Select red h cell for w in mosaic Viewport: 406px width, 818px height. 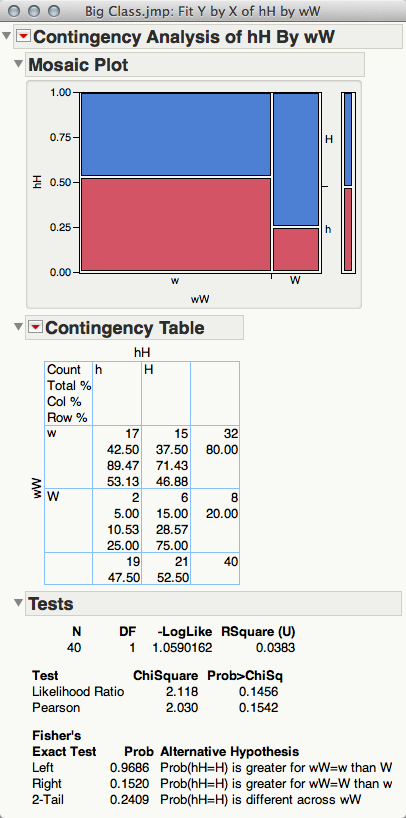tap(176, 225)
